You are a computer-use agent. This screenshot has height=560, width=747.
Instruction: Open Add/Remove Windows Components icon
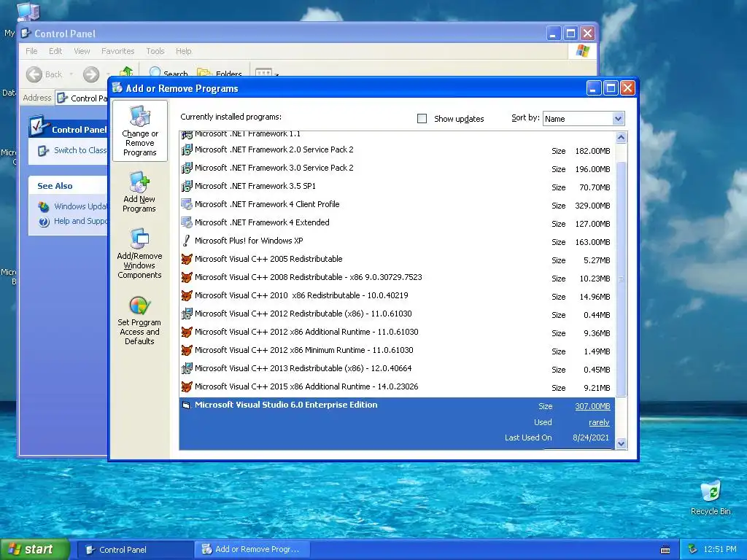coord(139,253)
